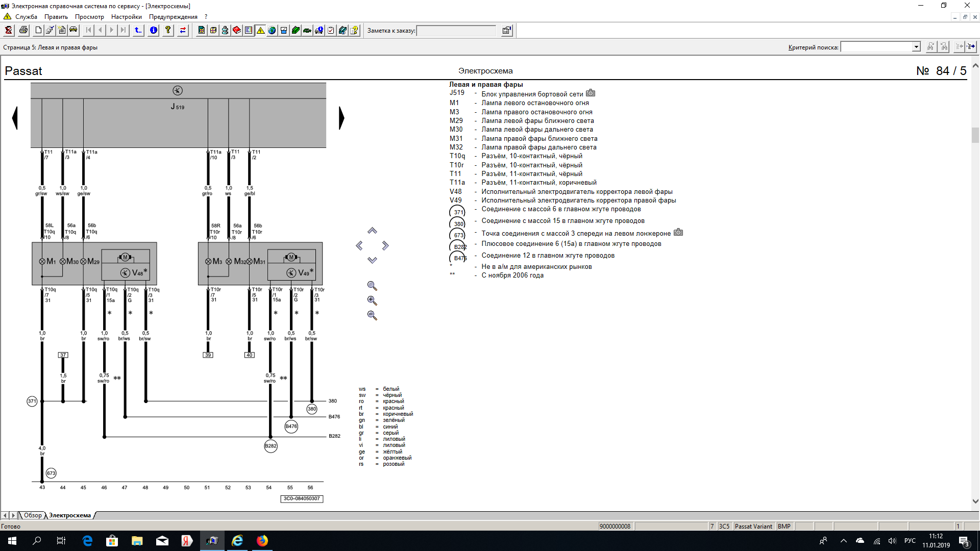Click the yellow warning triangle toolbar icon

pyautogui.click(x=260, y=31)
